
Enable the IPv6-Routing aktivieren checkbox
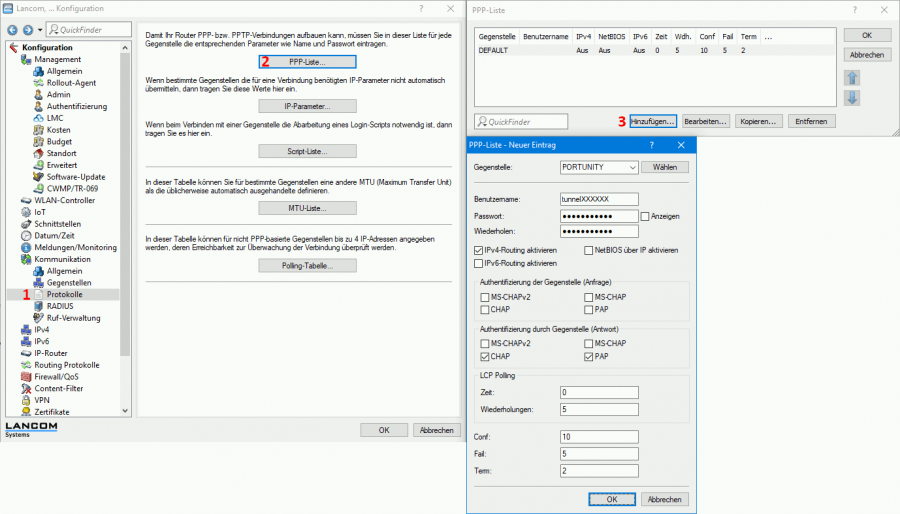[478, 263]
